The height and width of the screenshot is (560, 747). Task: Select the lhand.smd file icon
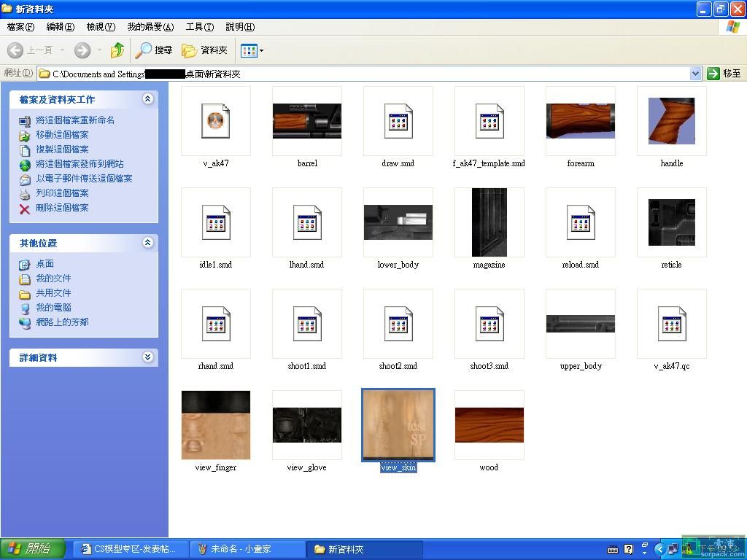click(307, 222)
